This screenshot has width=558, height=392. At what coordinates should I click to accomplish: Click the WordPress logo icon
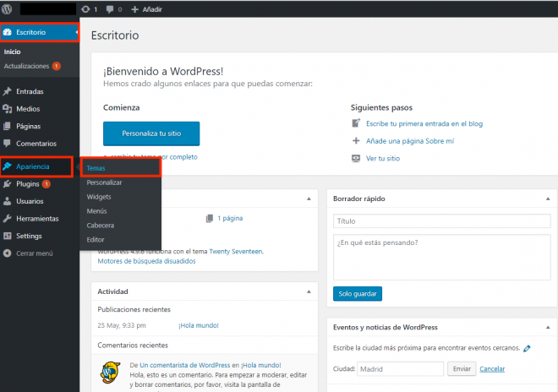click(x=7, y=9)
